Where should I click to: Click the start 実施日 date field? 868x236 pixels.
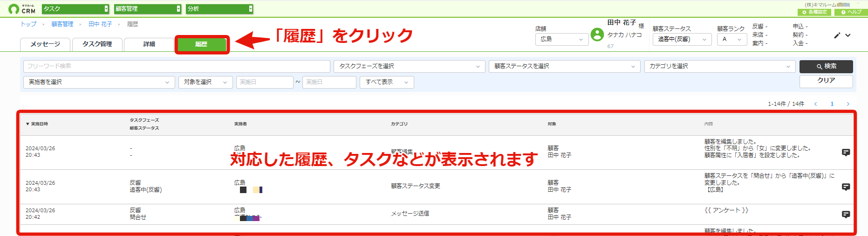point(265,82)
